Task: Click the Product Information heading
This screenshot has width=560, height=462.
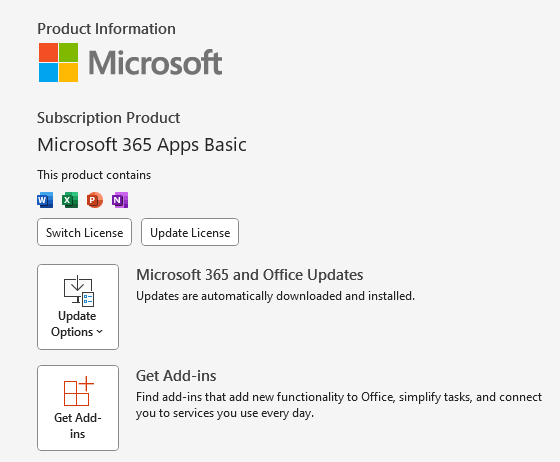Action: (x=106, y=29)
